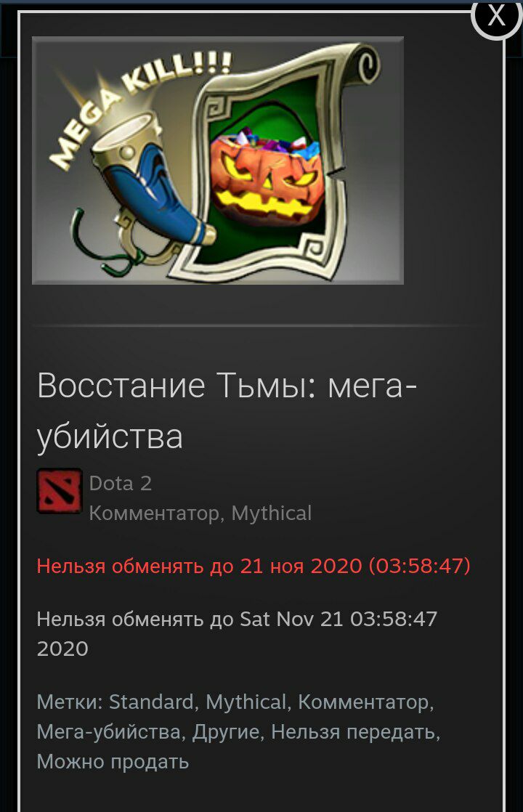The width and height of the screenshot is (523, 812).
Task: Click the item title Восстание Тьмы: мега-убийства
Action: (227, 410)
